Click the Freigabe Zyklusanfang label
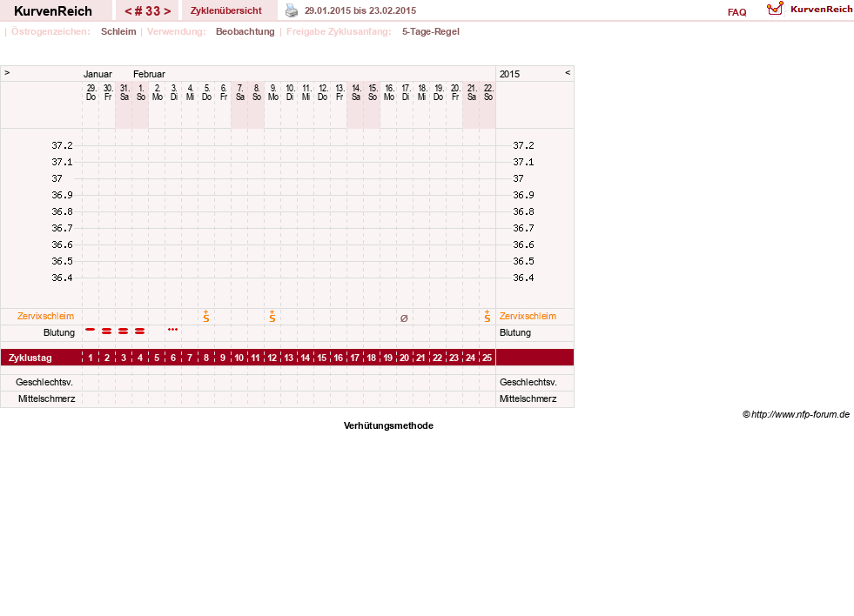The height and width of the screenshot is (616, 854). click(339, 31)
